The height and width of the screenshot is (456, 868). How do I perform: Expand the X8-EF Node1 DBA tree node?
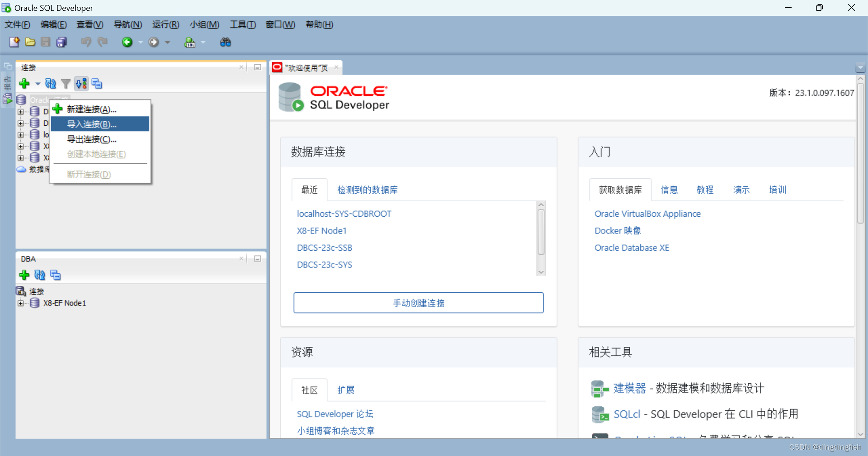[21, 303]
